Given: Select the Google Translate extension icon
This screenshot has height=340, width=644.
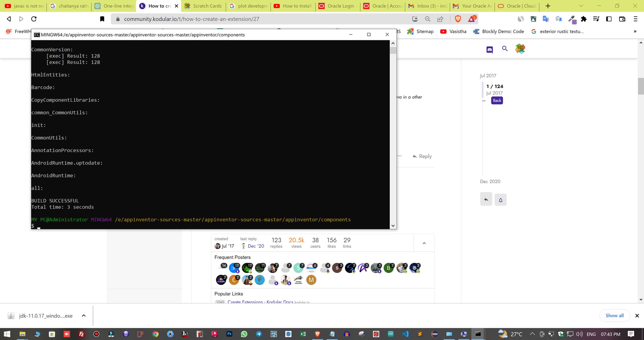Looking at the screenshot, I should coord(545,19).
